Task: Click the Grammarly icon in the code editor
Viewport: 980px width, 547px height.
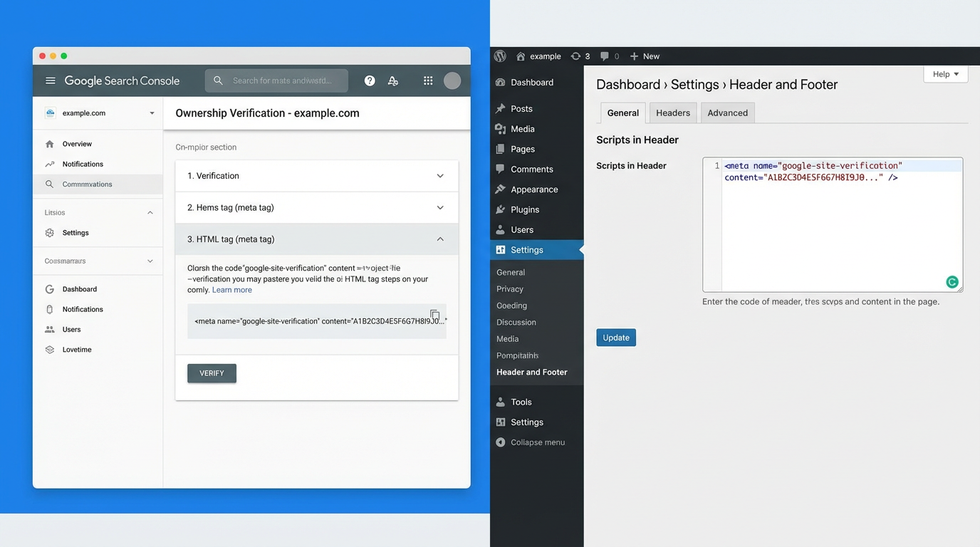Action: (x=952, y=281)
